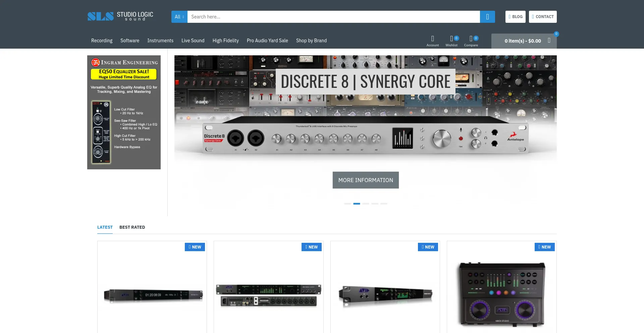
Task: Click the blue search submit button
Action: point(487,17)
